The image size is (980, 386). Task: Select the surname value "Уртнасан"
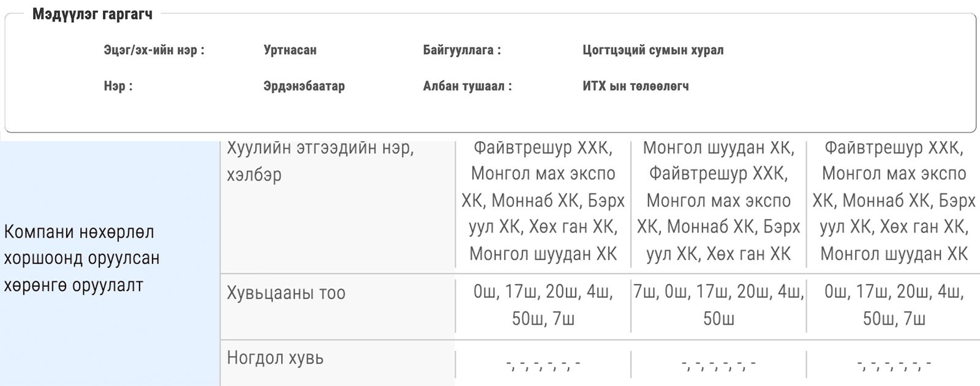tap(290, 50)
